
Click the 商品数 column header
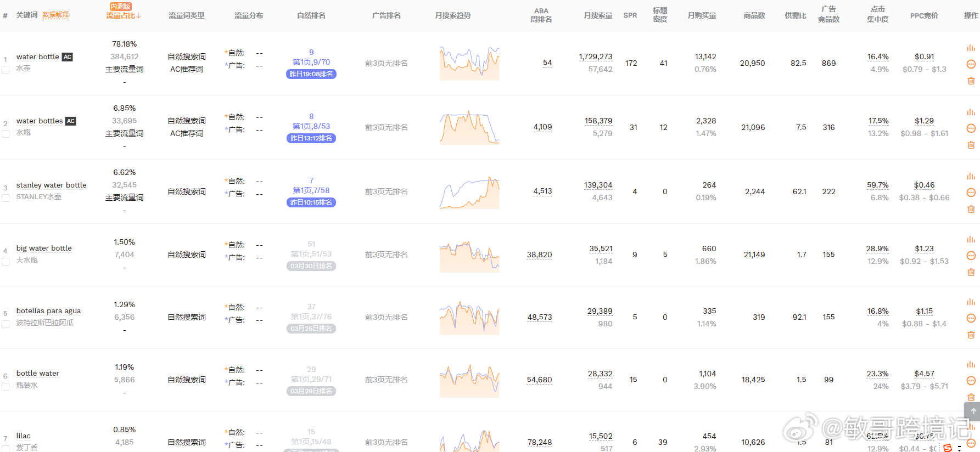tap(754, 16)
